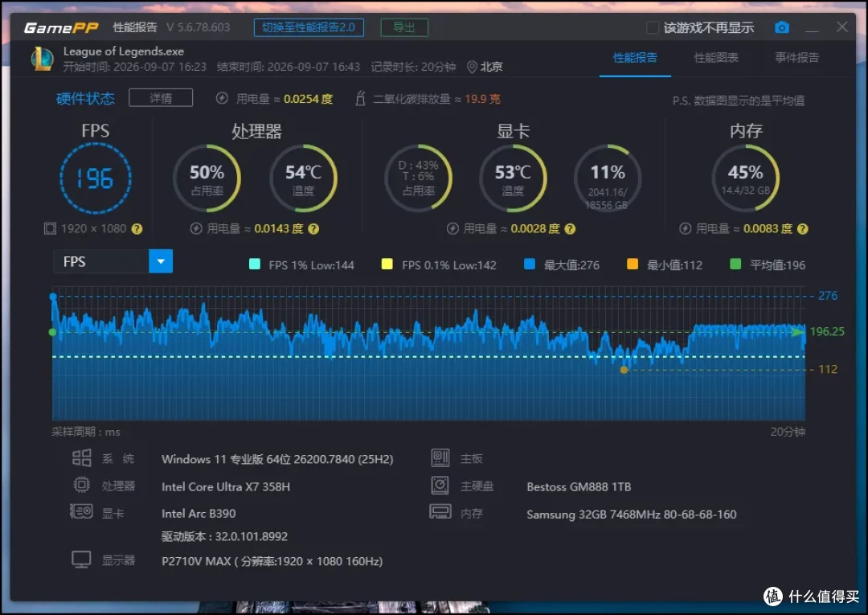Click the Windows system info icon
Image resolution: width=868 pixels, height=615 pixels.
81,457
